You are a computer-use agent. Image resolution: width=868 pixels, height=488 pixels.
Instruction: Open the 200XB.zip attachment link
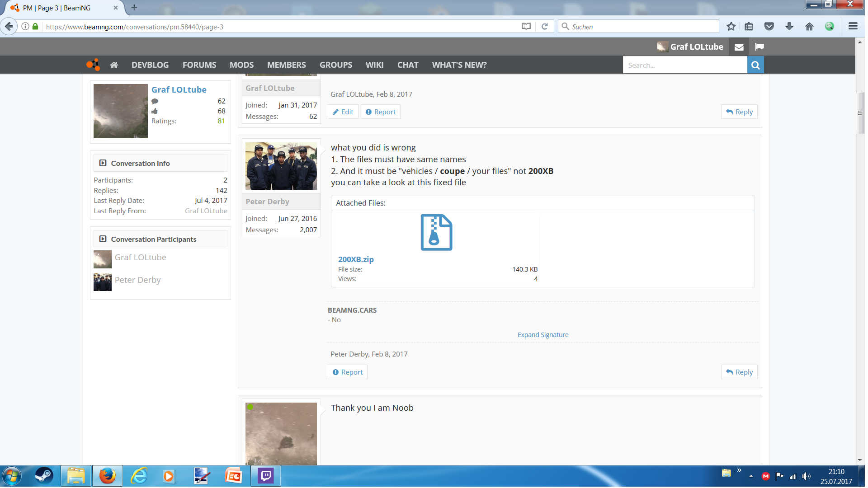coord(356,259)
